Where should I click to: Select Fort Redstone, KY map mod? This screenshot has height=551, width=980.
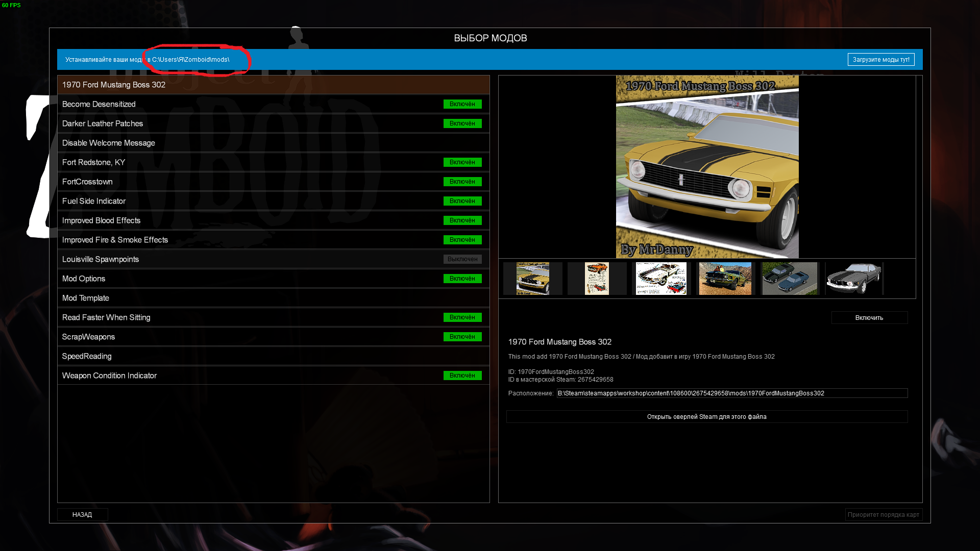pyautogui.click(x=94, y=162)
